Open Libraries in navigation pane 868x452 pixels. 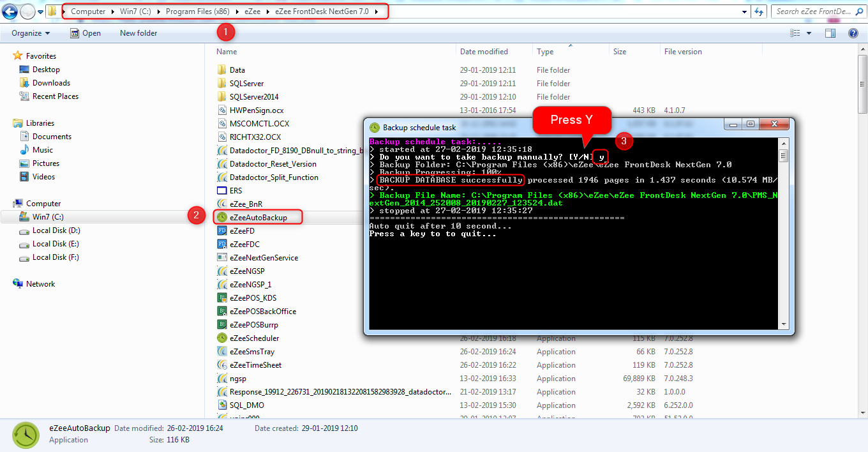40,123
